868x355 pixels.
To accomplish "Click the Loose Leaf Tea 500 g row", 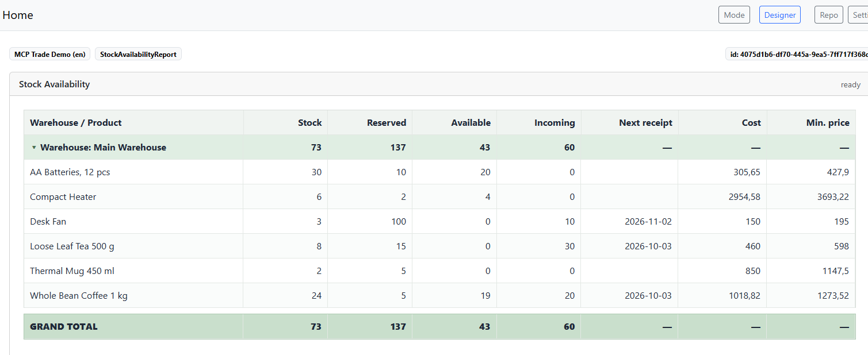I will [x=439, y=246].
